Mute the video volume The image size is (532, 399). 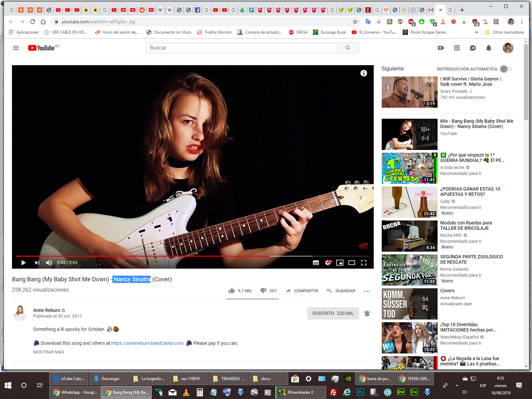coord(49,263)
